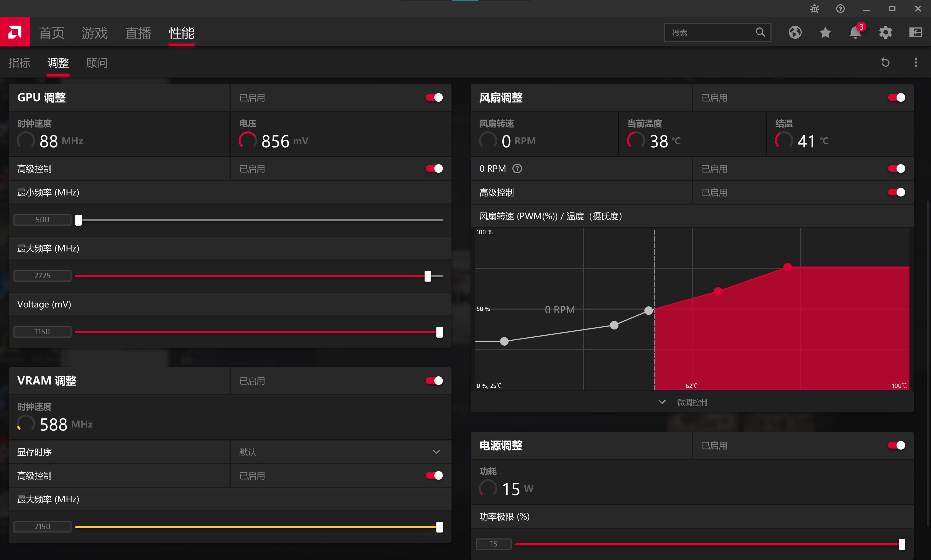Viewport: 931px width, 560px height.
Task: Minimize the AMD Software window
Action: tap(866, 9)
